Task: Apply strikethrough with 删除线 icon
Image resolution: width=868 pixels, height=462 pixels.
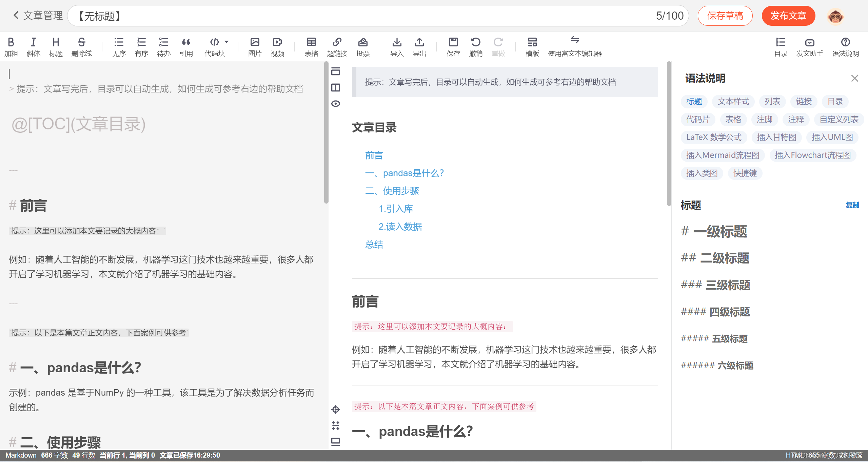Action: coord(81,47)
